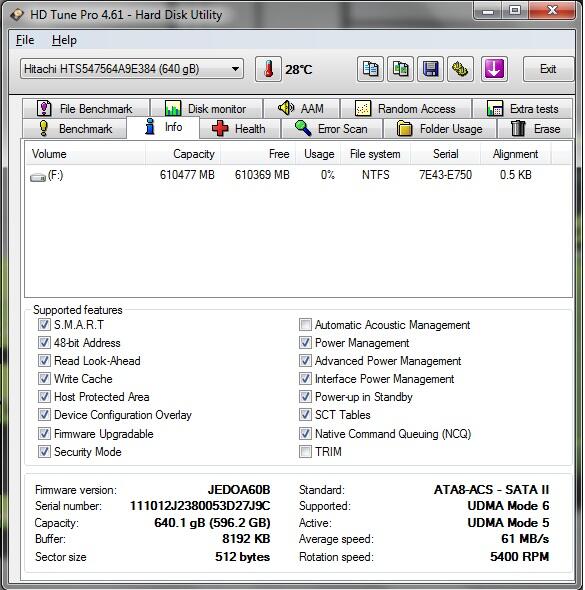Enable Automatic Acoustic Management checkbox
585x590 pixels.
tap(305, 324)
